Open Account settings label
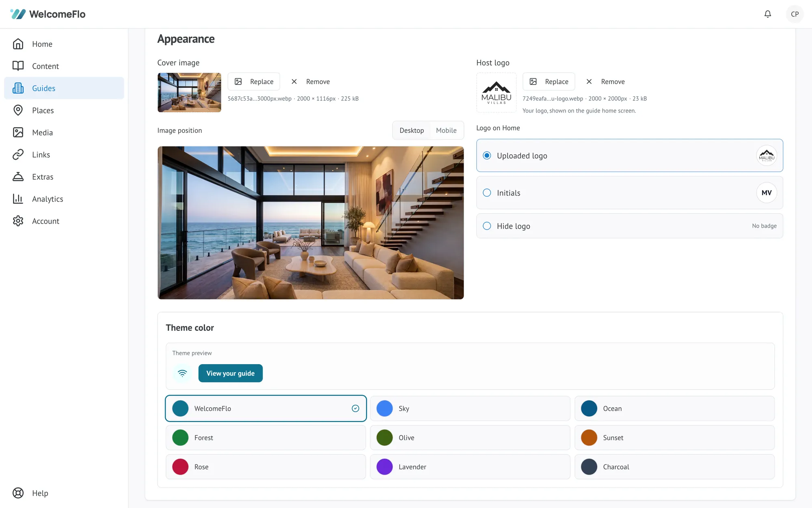This screenshot has width=812, height=508. [x=45, y=221]
